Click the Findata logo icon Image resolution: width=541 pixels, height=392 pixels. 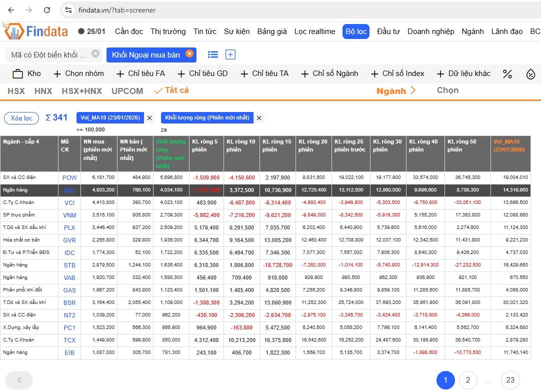click(13, 31)
